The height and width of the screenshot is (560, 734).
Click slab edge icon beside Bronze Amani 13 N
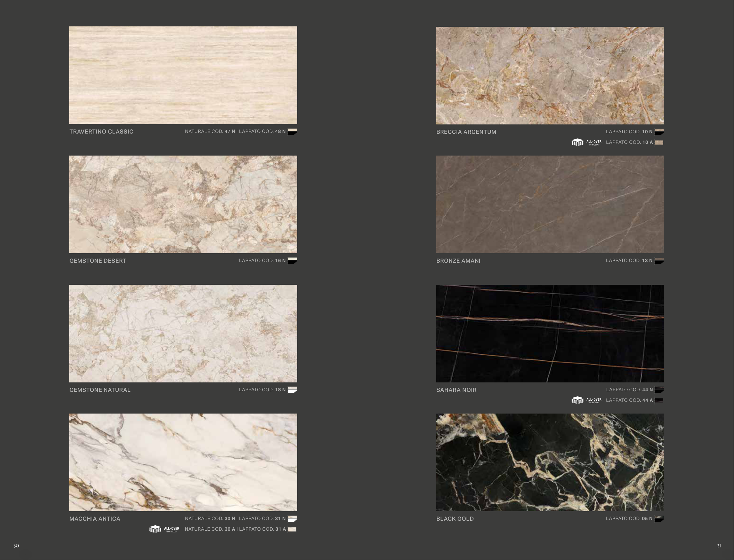pyautogui.click(x=659, y=261)
